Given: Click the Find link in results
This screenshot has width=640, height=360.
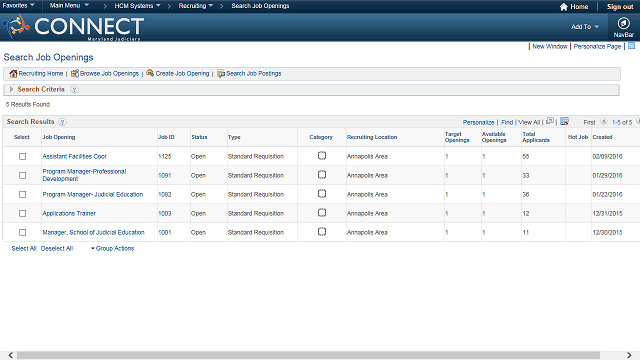Looking at the screenshot, I should [x=507, y=122].
